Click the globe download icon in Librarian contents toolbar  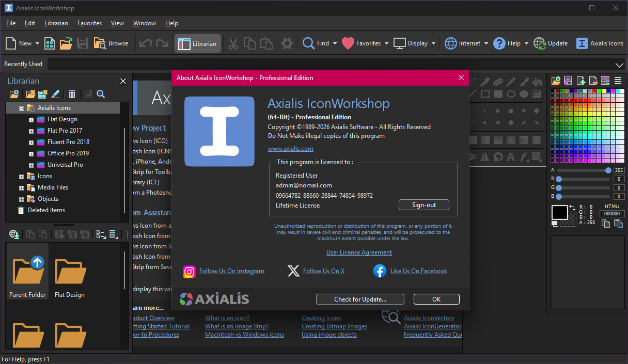click(14, 234)
